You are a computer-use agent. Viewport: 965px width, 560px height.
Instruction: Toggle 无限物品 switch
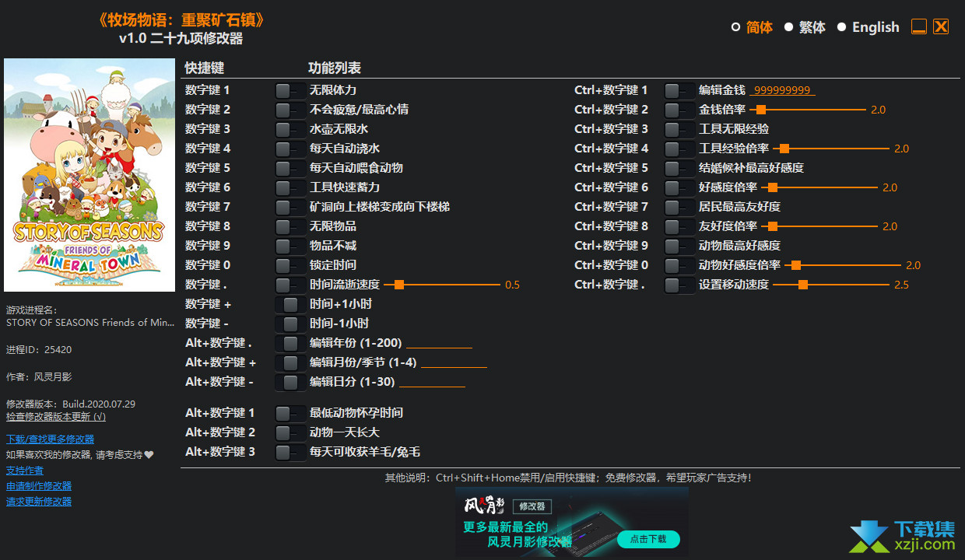290,226
